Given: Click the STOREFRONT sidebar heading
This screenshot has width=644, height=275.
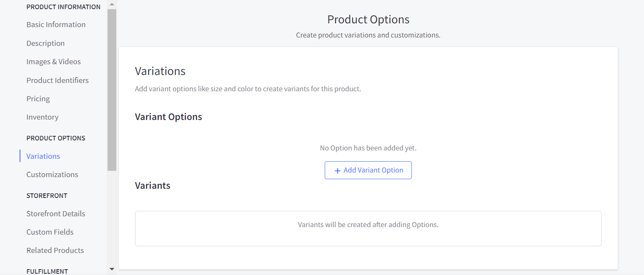Looking at the screenshot, I should point(47,195).
